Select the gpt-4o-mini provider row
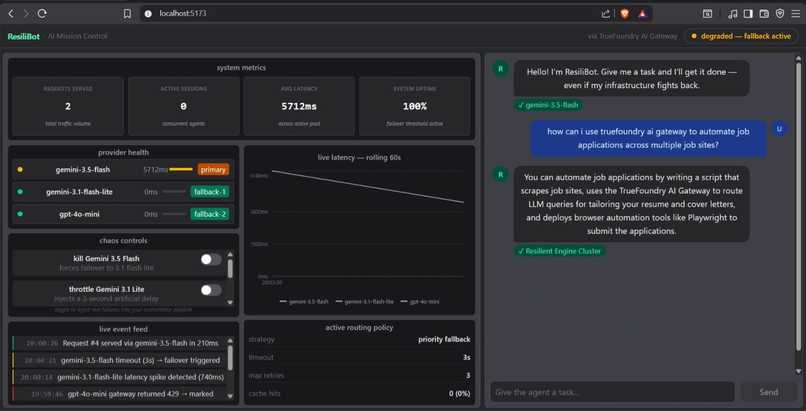This screenshot has width=806, height=411. 122,214
